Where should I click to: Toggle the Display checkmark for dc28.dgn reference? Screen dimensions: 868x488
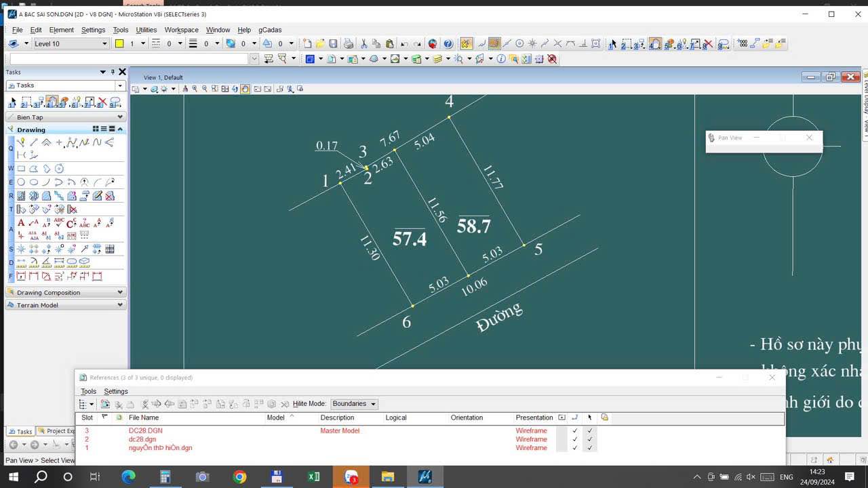pos(574,439)
